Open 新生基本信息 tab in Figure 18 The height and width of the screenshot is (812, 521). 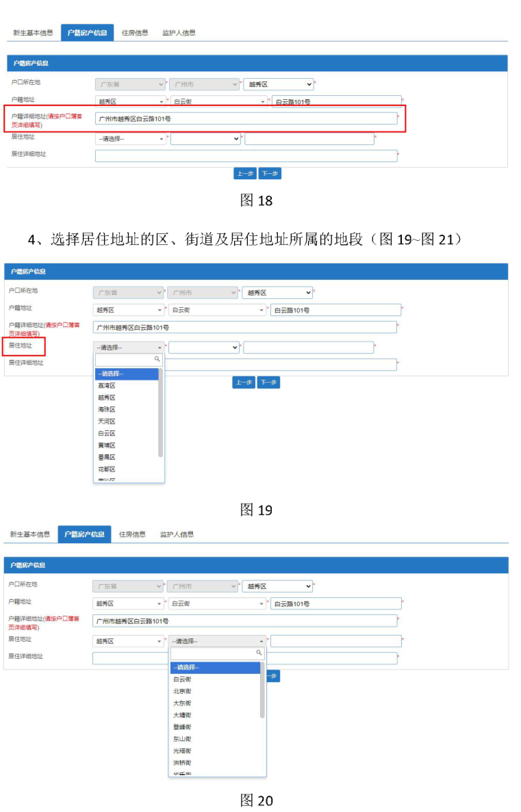pyautogui.click(x=33, y=33)
